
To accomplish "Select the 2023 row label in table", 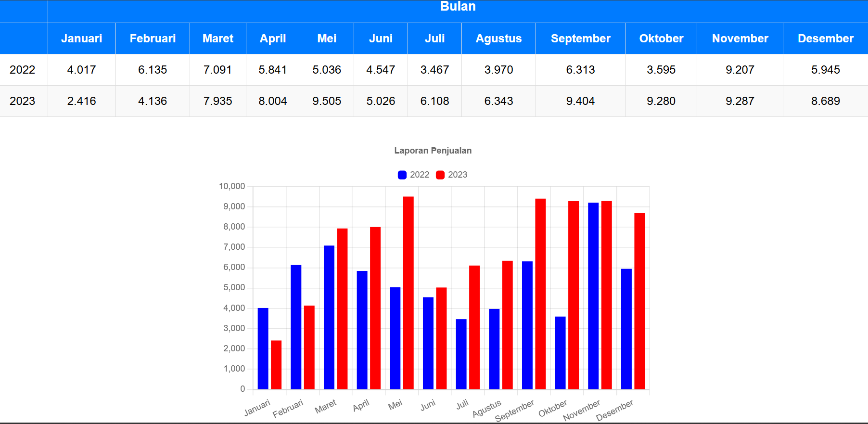I will pyautogui.click(x=23, y=101).
